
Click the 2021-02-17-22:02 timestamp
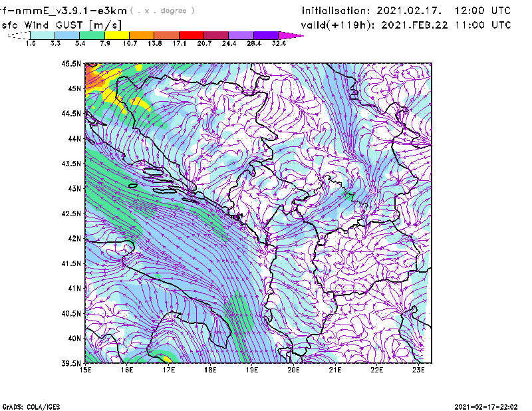(486, 407)
